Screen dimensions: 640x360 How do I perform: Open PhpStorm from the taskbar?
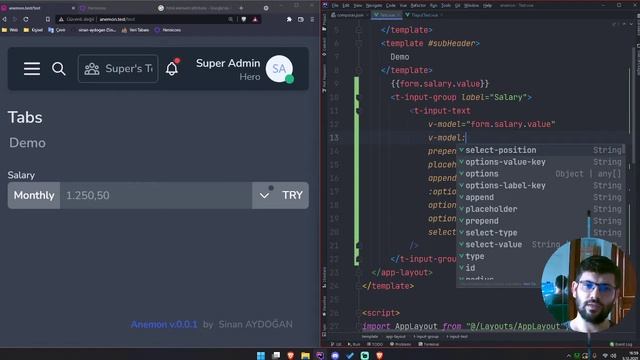[320, 355]
